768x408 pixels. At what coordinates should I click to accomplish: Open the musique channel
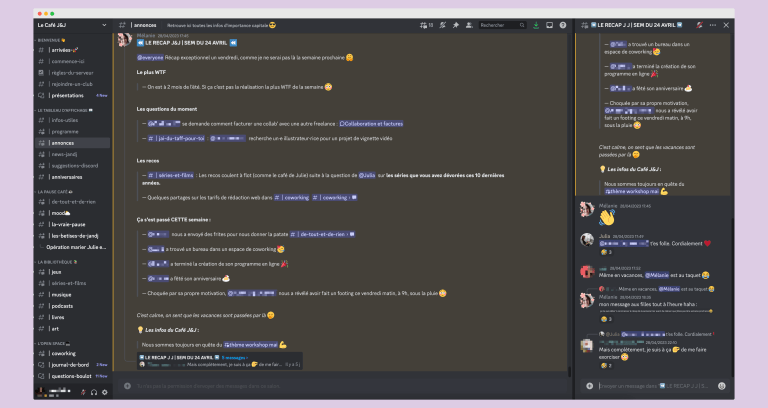tap(62, 295)
